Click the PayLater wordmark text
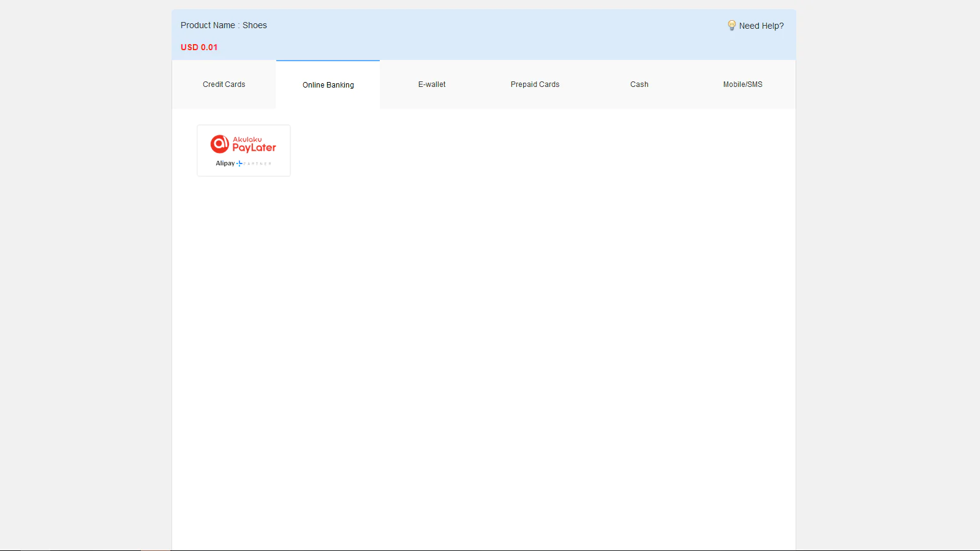This screenshot has width=980, height=551. tap(254, 148)
